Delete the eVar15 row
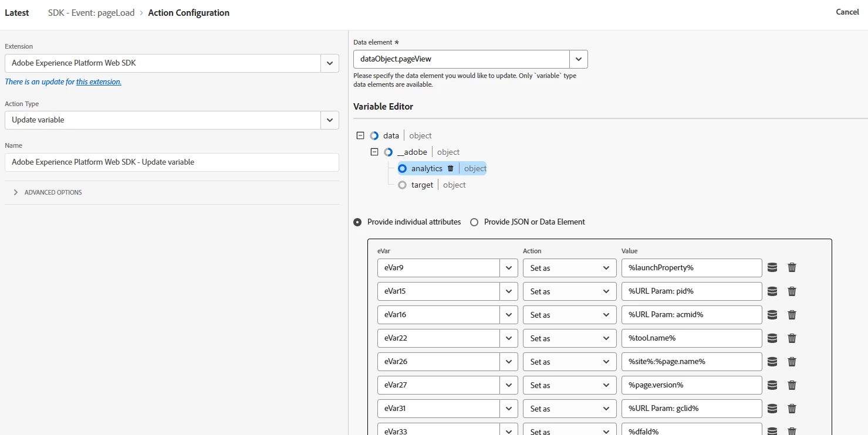The image size is (868, 435). tap(792, 291)
